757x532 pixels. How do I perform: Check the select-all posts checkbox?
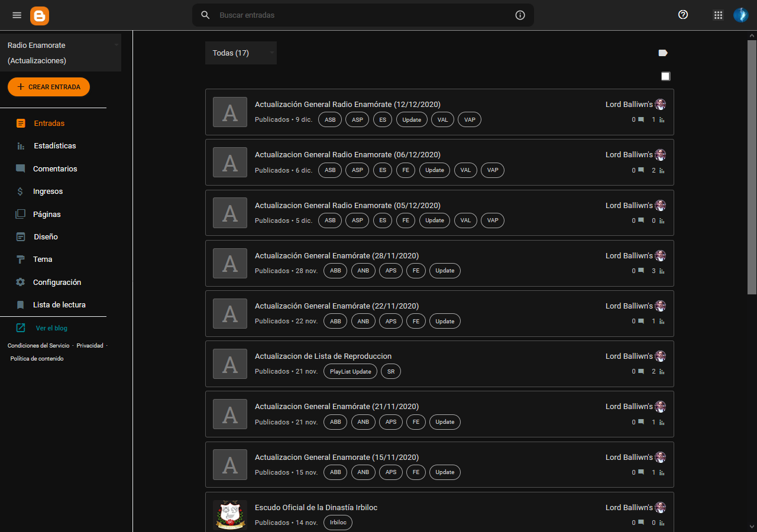(x=665, y=76)
